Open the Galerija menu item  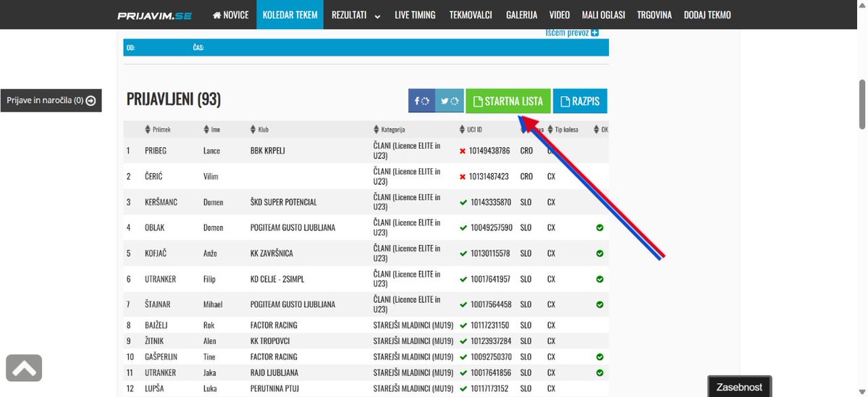click(x=521, y=15)
